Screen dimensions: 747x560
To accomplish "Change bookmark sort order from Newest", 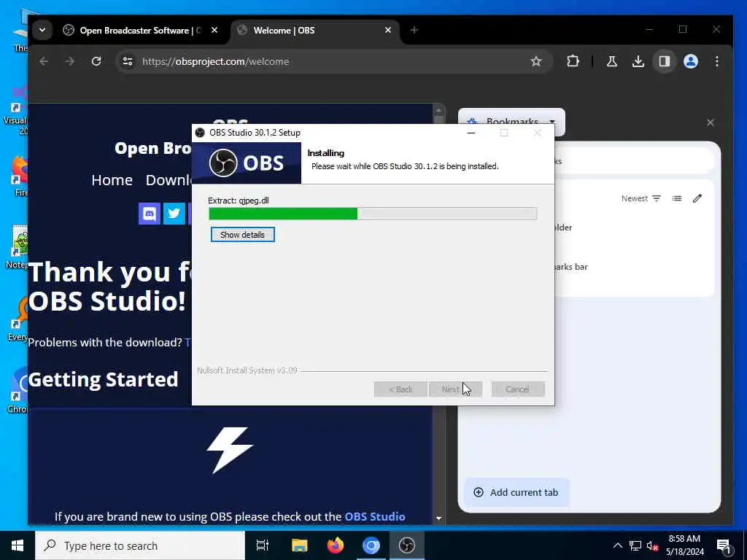I will click(x=640, y=198).
